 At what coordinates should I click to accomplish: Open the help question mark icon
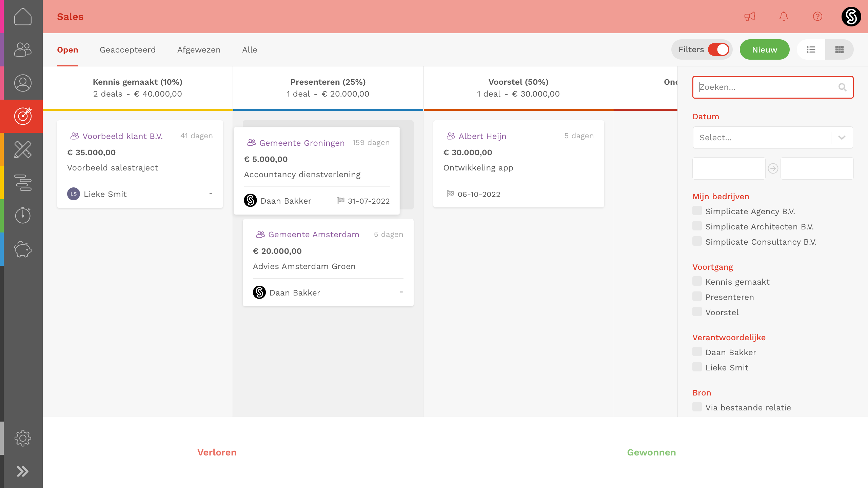click(817, 16)
